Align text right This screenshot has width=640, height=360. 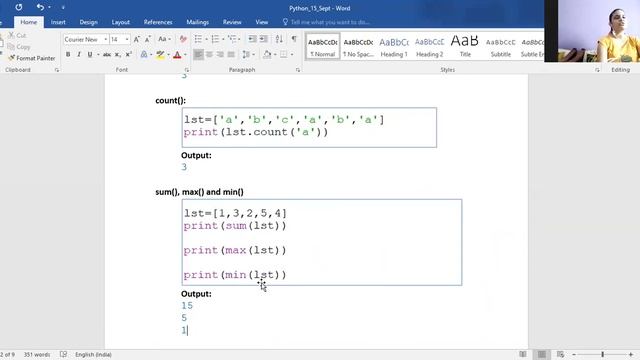point(220,54)
